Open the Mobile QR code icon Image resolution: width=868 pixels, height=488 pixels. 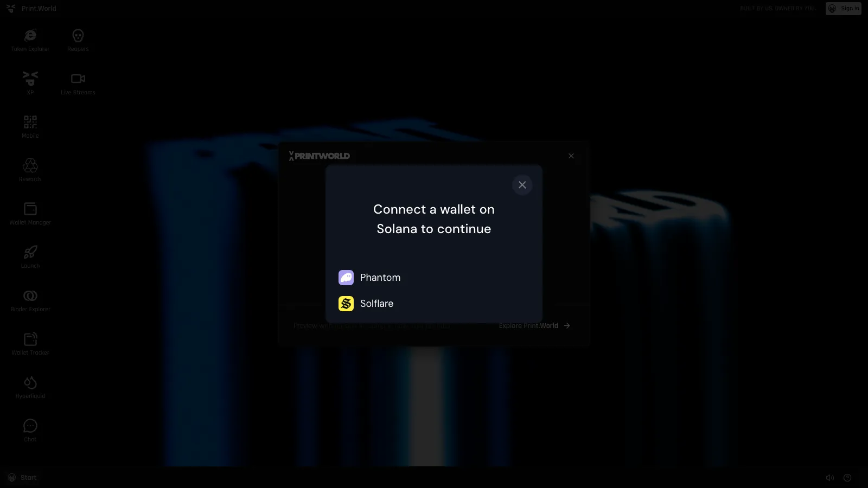tap(30, 126)
